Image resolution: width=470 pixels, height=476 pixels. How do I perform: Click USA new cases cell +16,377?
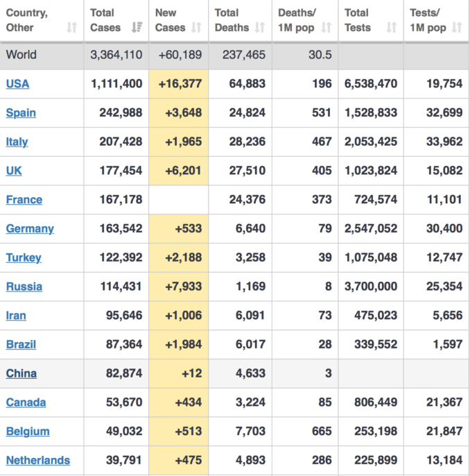pyautogui.click(x=179, y=84)
